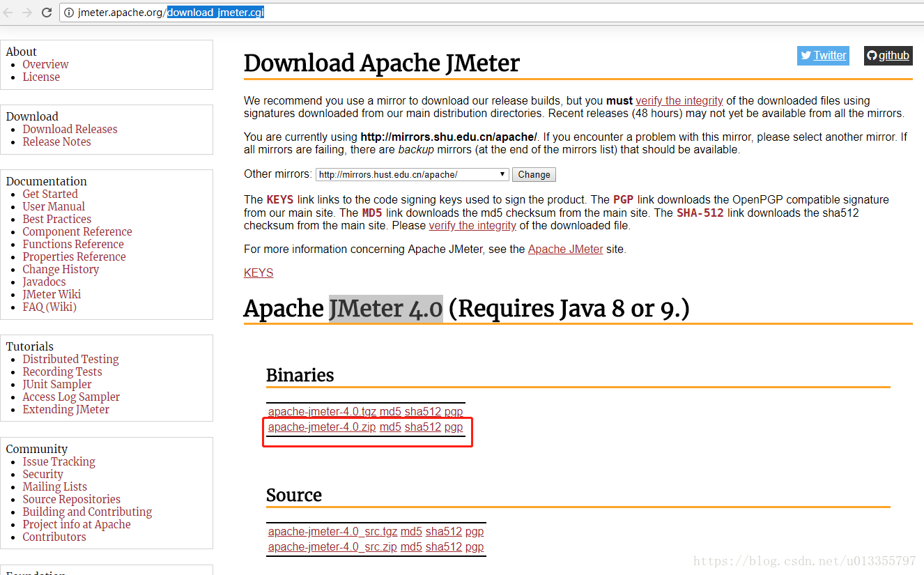Open Source Repositories link
Viewport: 924px width, 575px height.
(x=71, y=499)
